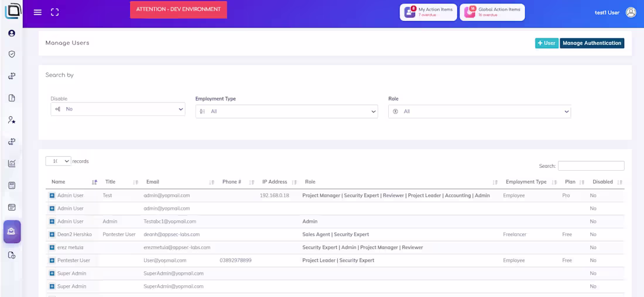The image size is (644, 297).
Task: Click the user-with-star icon in the sidebar
Action: (12, 120)
